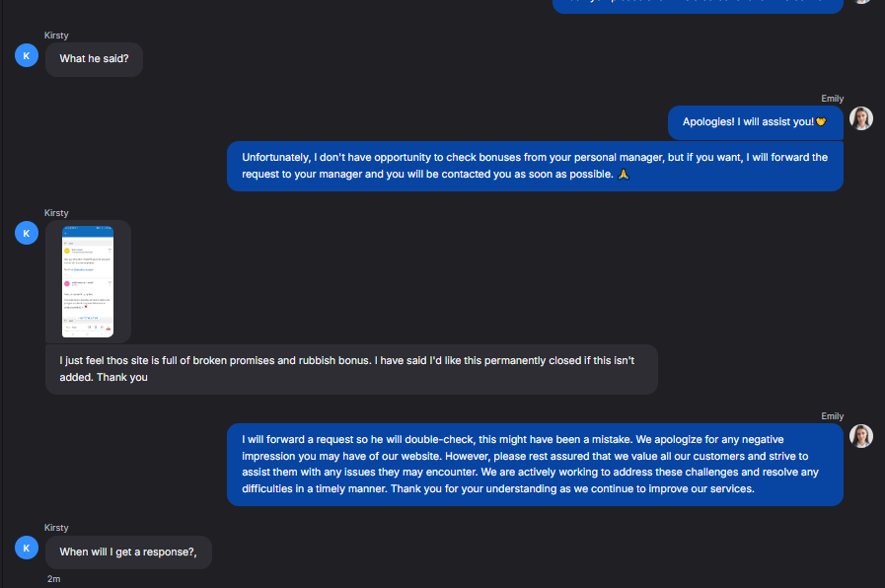Click the praying hands emoji in Emily's message
Image resolution: width=885 pixels, height=588 pixels.
623,175
